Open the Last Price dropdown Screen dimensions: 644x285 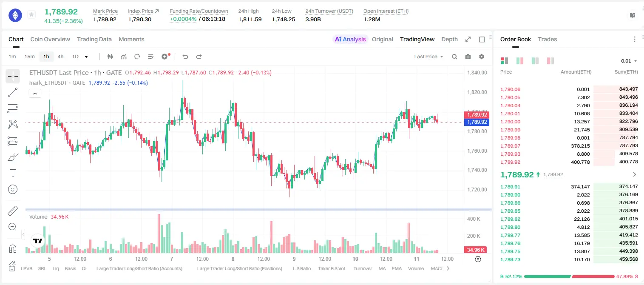pos(428,57)
